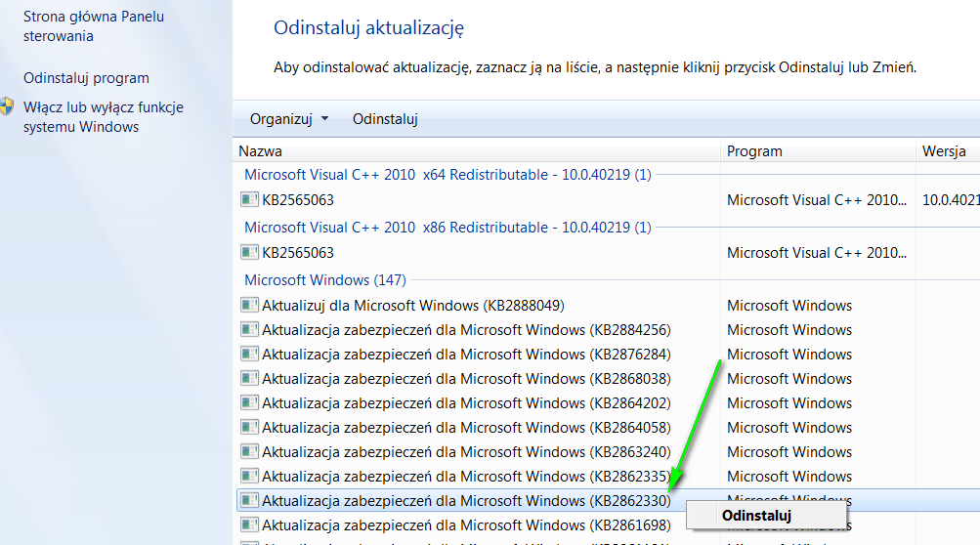The width and height of the screenshot is (980, 545).
Task: Click the first KB2565063 update icon under x64 Redistributable
Action: point(249,200)
